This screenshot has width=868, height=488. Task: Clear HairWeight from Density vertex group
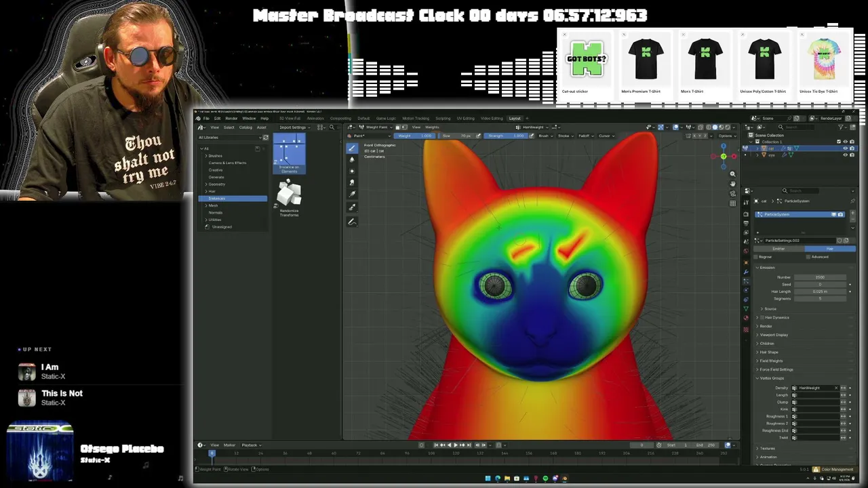pyautogui.click(x=836, y=388)
